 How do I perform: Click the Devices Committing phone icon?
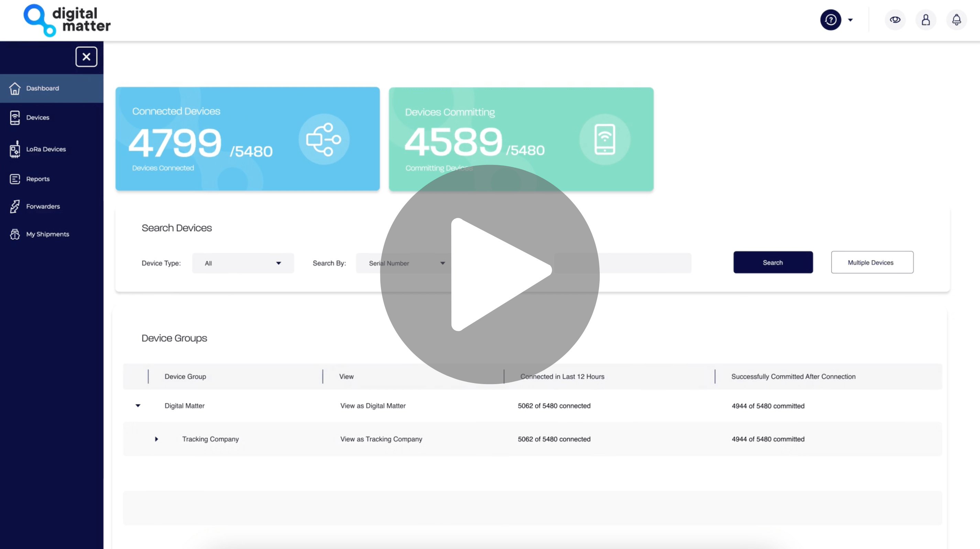click(605, 139)
